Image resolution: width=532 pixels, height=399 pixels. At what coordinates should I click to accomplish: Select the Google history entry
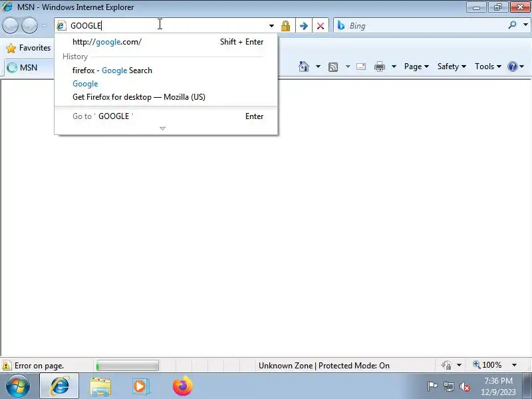[x=166, y=84]
